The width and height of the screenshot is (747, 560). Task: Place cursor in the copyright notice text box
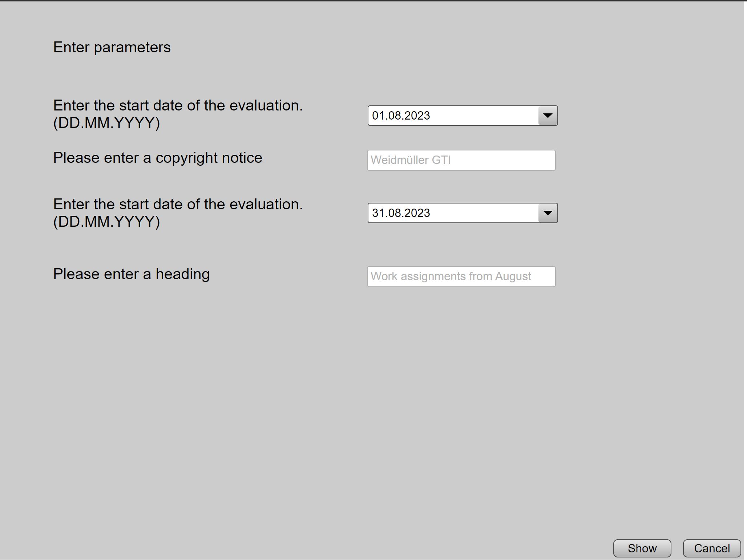(461, 160)
